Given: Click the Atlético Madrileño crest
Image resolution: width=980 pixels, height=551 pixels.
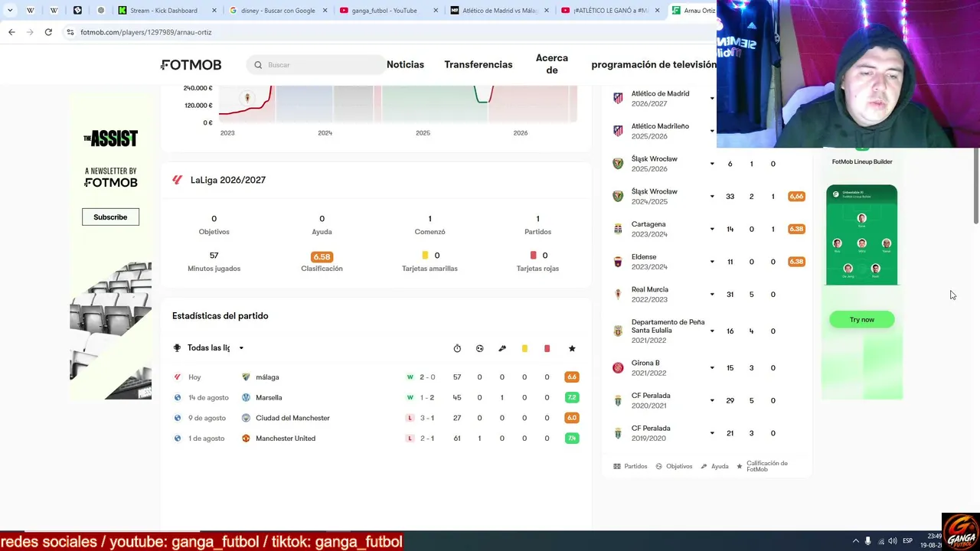Looking at the screenshot, I should click(618, 131).
